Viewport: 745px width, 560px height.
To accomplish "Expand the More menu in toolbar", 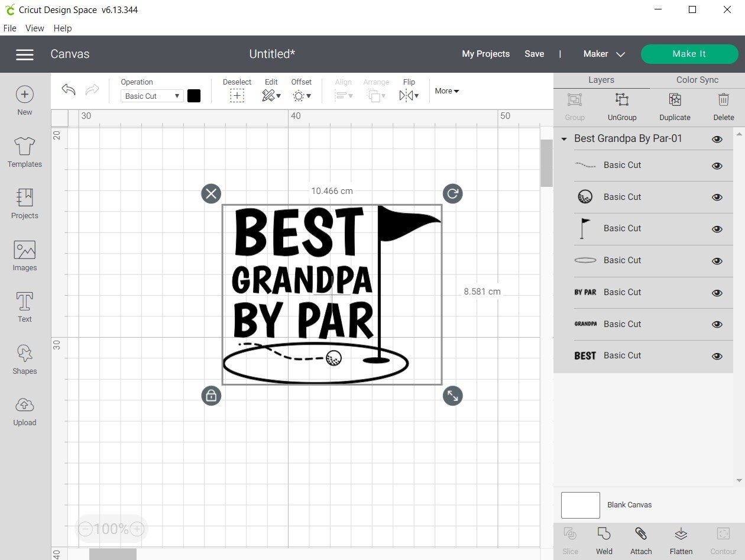I will 446,91.
